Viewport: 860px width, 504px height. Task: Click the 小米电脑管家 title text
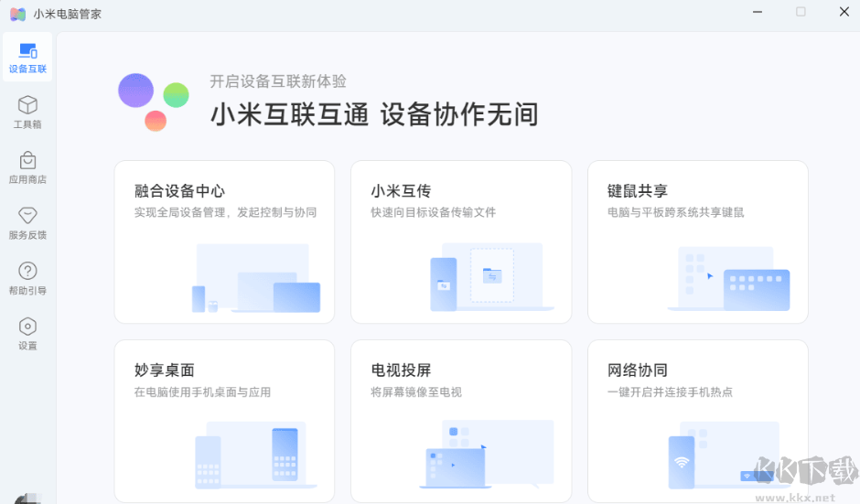point(68,15)
